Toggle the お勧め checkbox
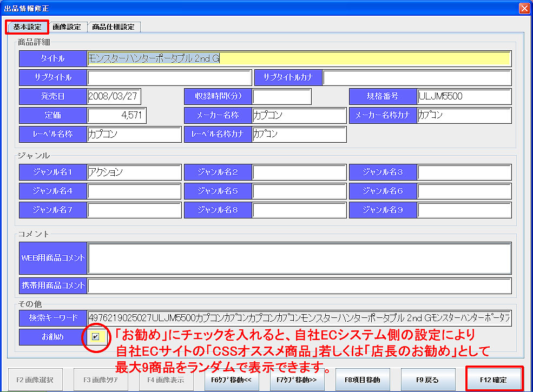Screen dimensions: 533x392 click(96, 337)
